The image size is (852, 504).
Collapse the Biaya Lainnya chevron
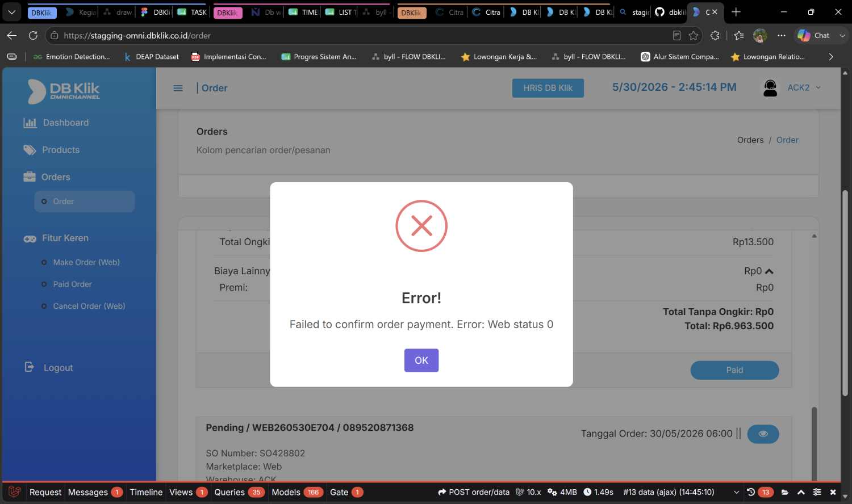tap(769, 271)
